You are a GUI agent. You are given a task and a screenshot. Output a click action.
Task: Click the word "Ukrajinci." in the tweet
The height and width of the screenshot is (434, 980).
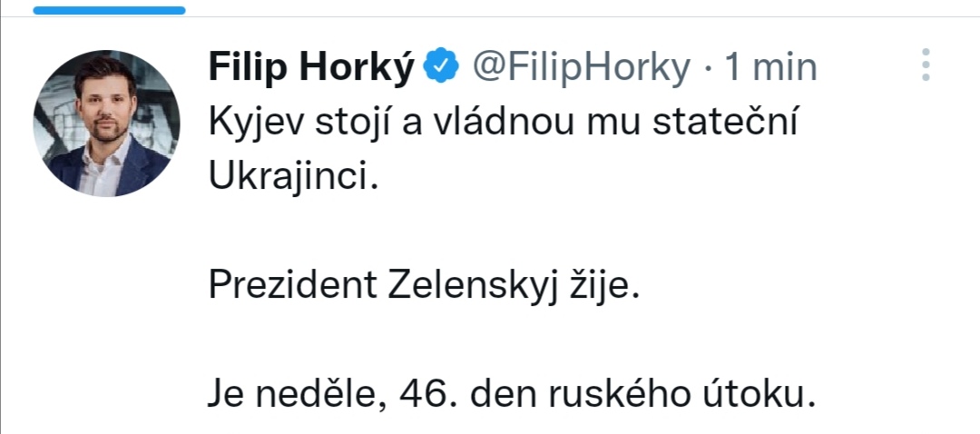[291, 177]
